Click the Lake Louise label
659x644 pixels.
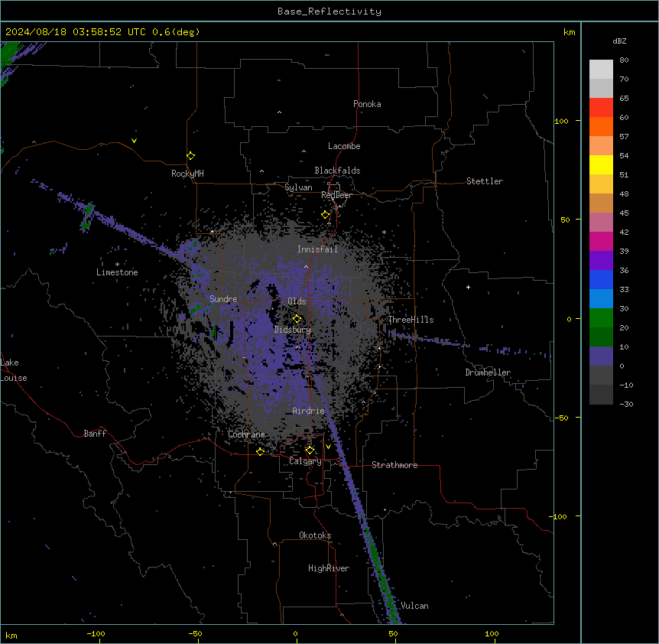(12, 370)
